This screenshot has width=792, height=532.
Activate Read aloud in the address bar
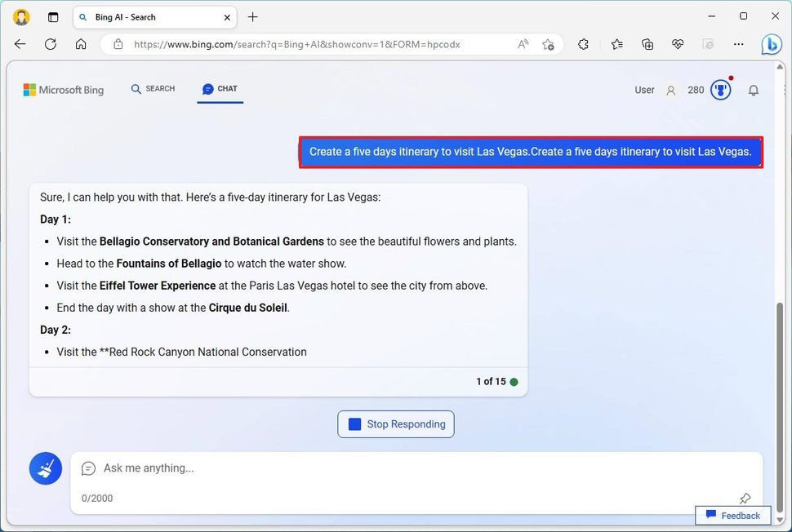(522, 44)
